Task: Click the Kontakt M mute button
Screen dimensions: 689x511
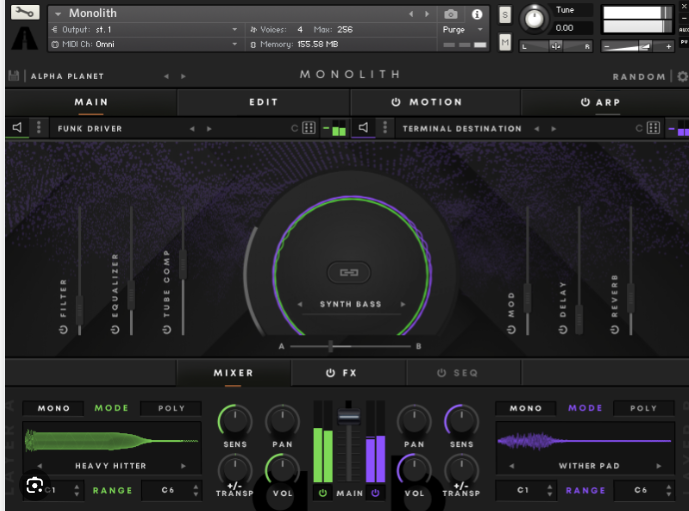Action: pos(505,43)
